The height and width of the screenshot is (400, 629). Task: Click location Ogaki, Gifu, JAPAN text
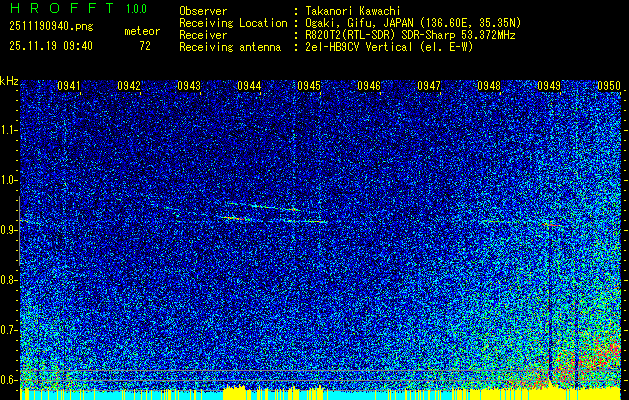[413, 23]
